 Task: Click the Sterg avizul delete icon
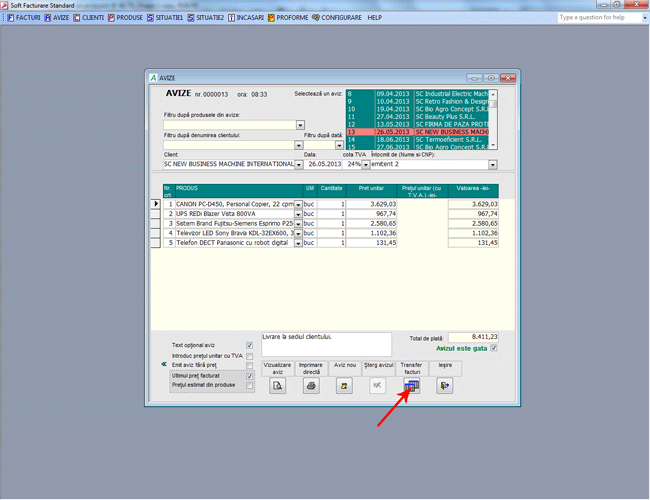pos(378,386)
